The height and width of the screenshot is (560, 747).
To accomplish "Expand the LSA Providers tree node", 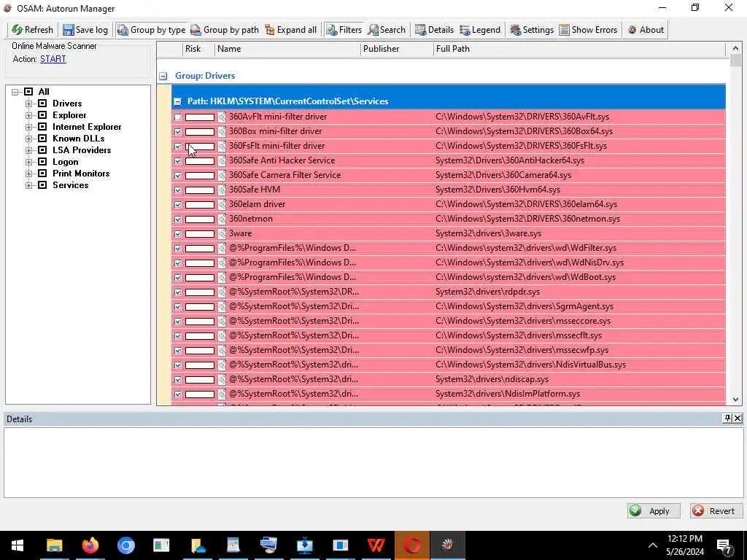I will [x=28, y=150].
